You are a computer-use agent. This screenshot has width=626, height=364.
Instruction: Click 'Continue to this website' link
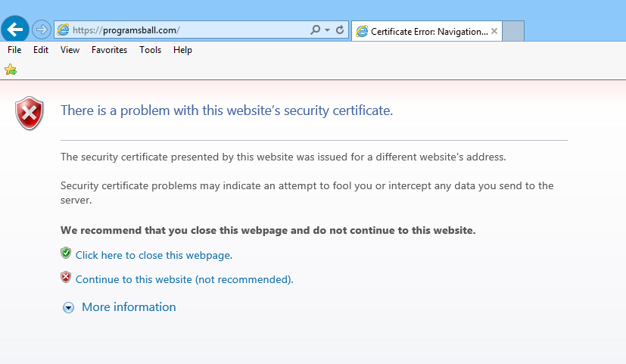coord(184,280)
